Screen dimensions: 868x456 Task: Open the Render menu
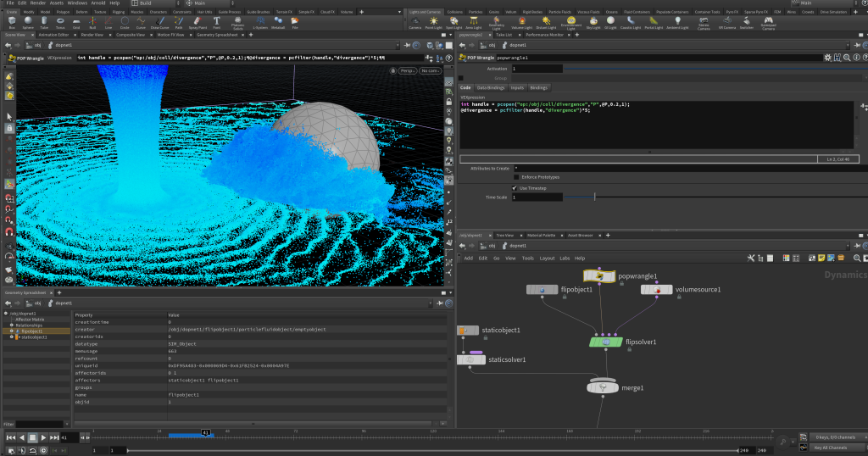point(38,3)
